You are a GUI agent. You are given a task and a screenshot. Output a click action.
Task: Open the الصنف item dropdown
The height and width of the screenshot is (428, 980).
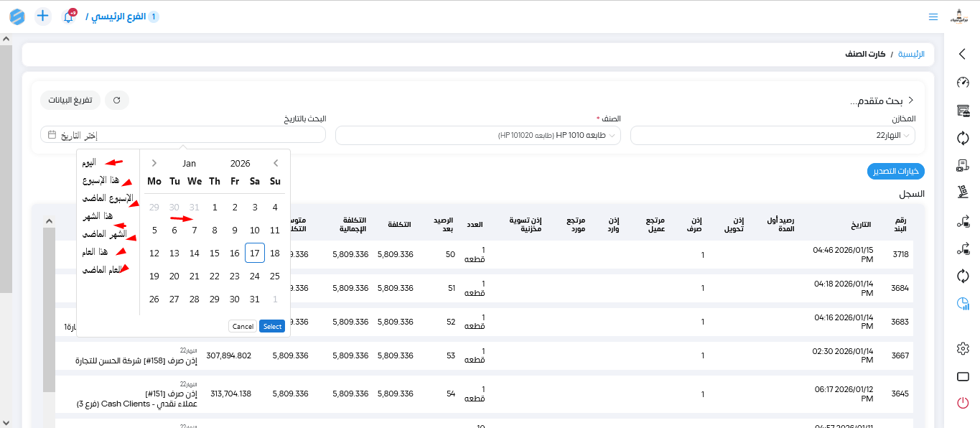[x=477, y=135]
